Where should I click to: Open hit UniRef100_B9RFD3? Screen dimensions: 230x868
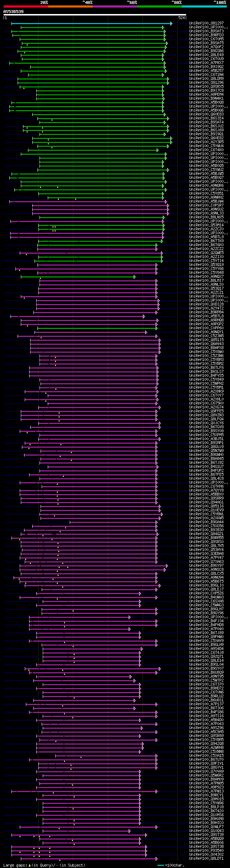click(x=206, y=35)
